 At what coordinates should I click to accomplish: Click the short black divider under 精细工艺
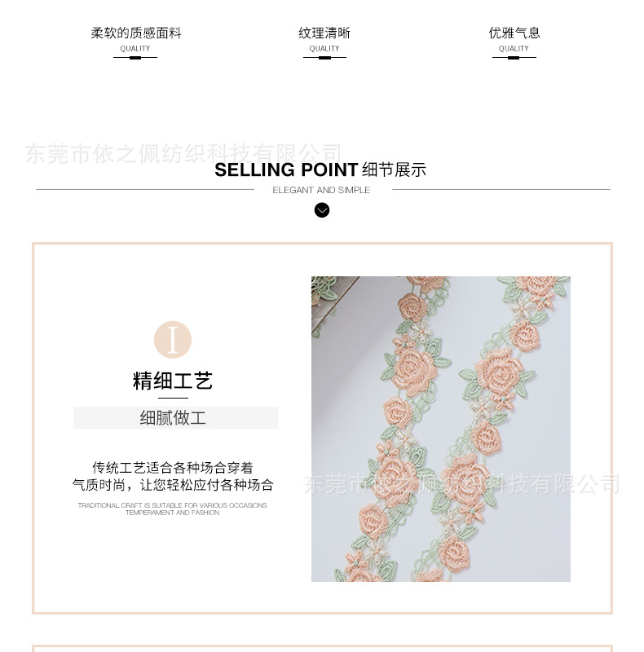173,399
